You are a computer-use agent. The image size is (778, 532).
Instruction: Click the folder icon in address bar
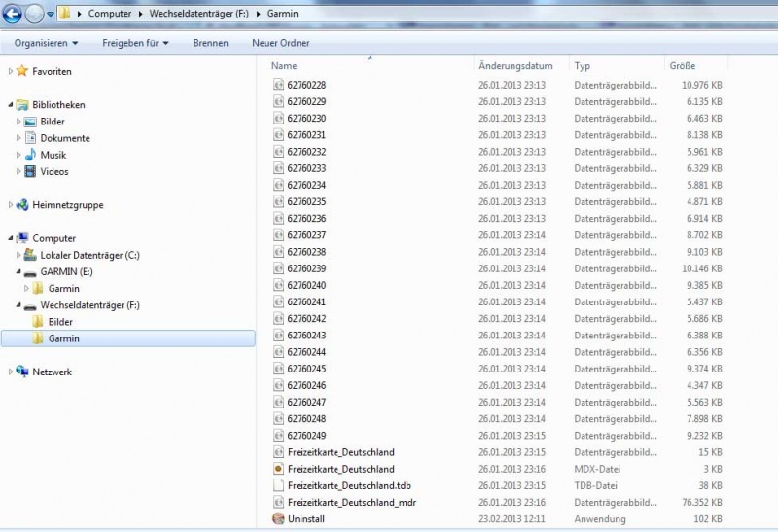[64, 14]
